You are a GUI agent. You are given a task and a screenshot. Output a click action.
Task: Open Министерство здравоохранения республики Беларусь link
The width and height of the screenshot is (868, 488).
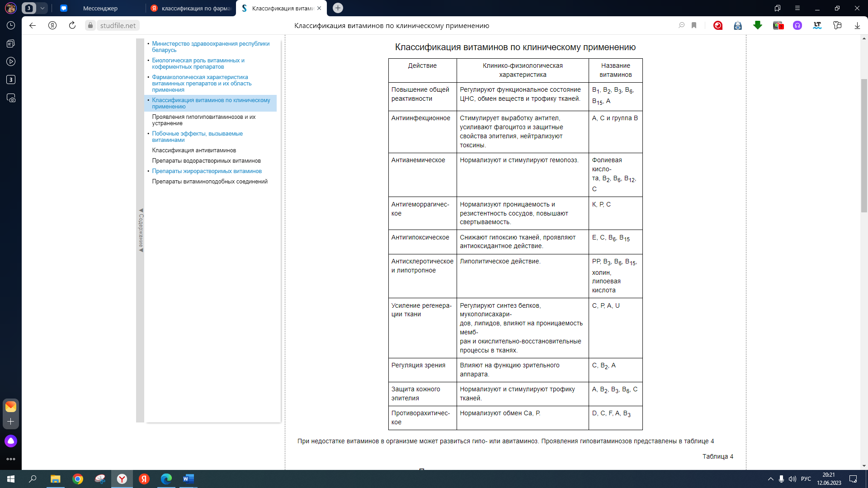[211, 47]
